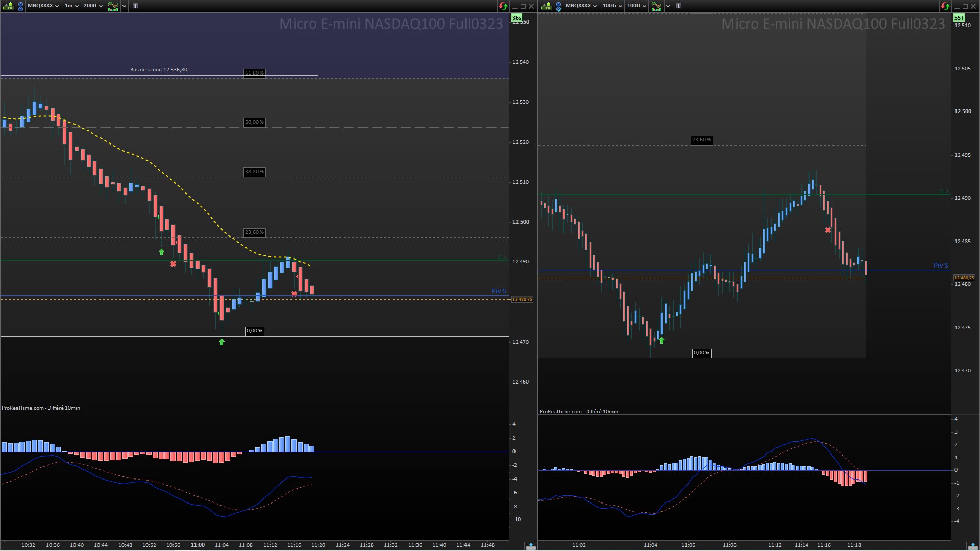
Task: Click the 61,80 % Fibonacci level label
Action: pyautogui.click(x=254, y=73)
